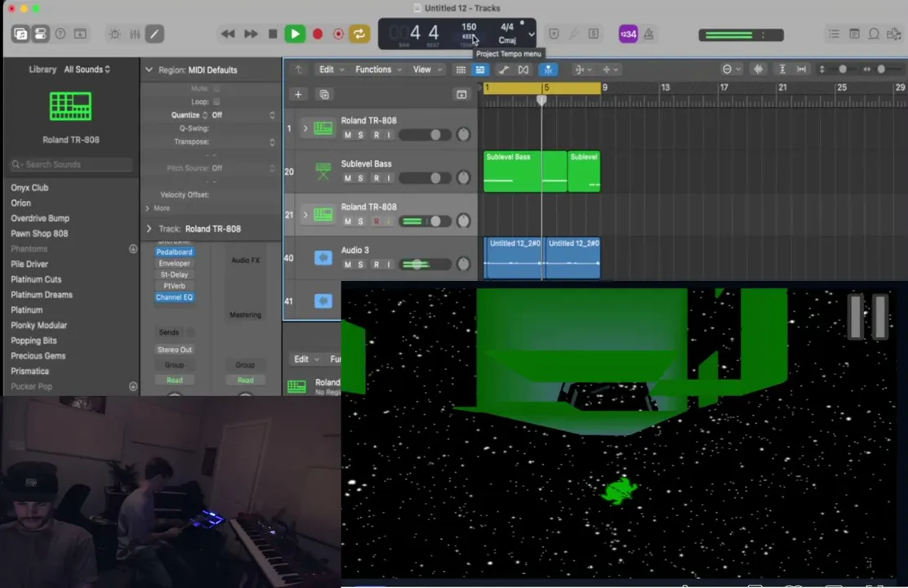Click the Search Sounds field
Viewport: 908px width, 588px height.
(x=71, y=164)
